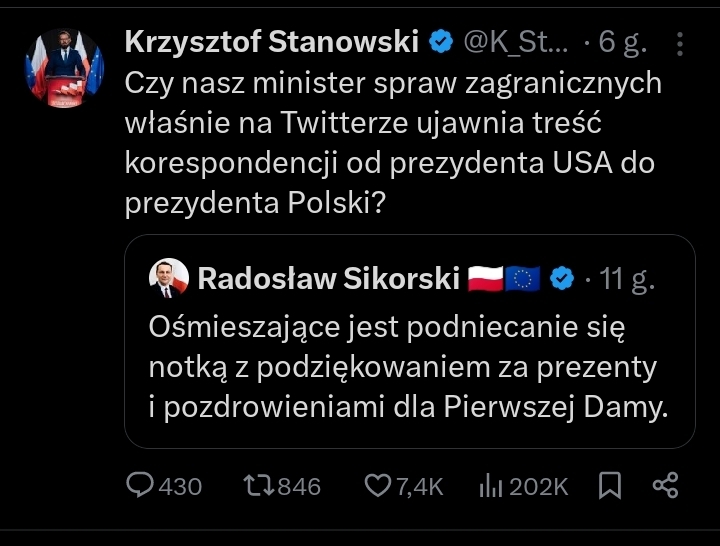Open the @K_St... handle link
Screen dimensions: 720x546
(516, 42)
